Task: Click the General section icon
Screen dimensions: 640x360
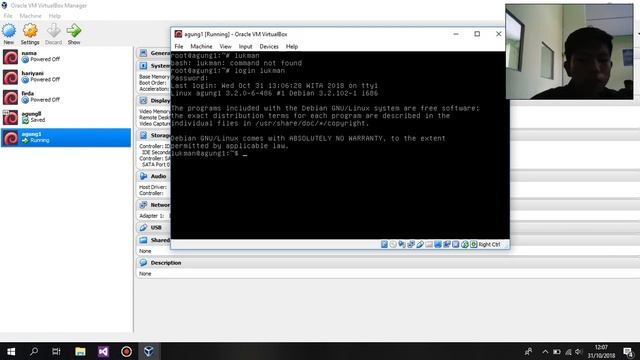Action: coord(143,53)
